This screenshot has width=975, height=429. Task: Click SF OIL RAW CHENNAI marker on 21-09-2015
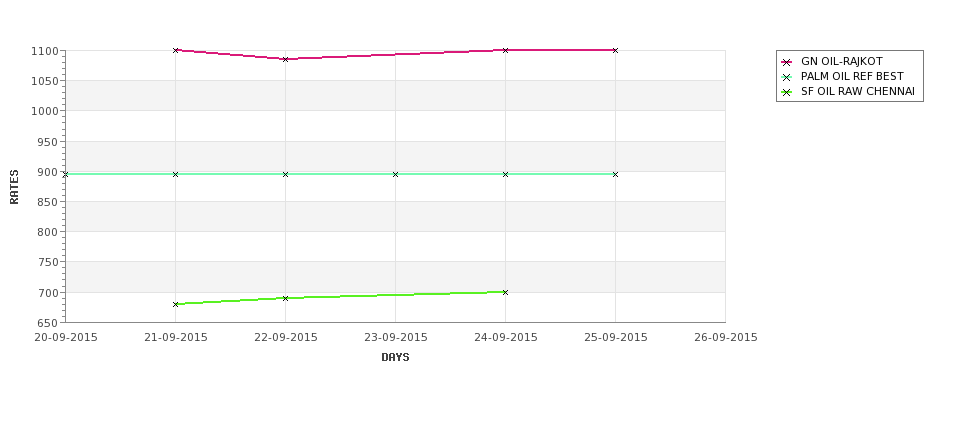coord(175,305)
